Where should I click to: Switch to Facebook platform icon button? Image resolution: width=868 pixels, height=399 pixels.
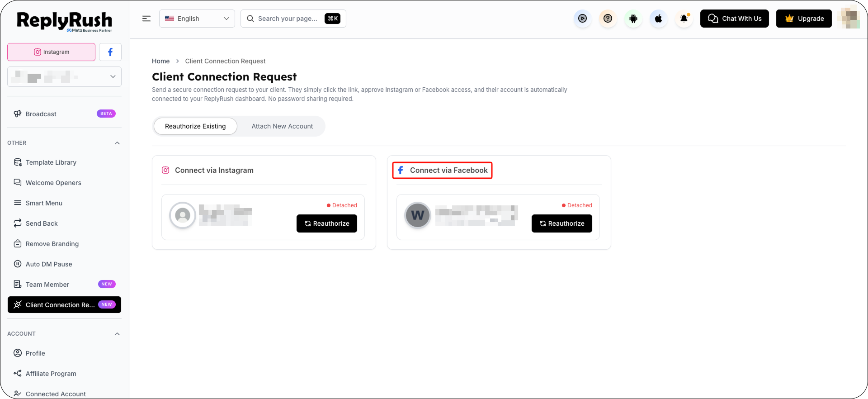[110, 52]
